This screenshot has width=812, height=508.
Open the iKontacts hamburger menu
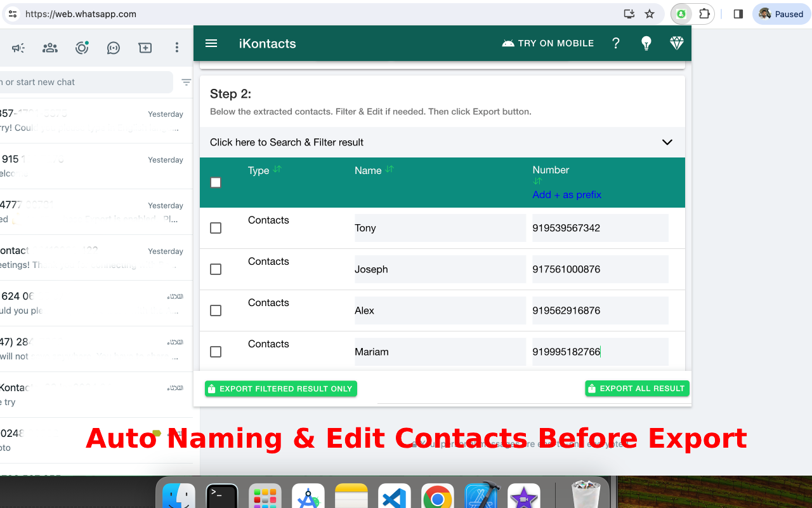pyautogui.click(x=211, y=43)
